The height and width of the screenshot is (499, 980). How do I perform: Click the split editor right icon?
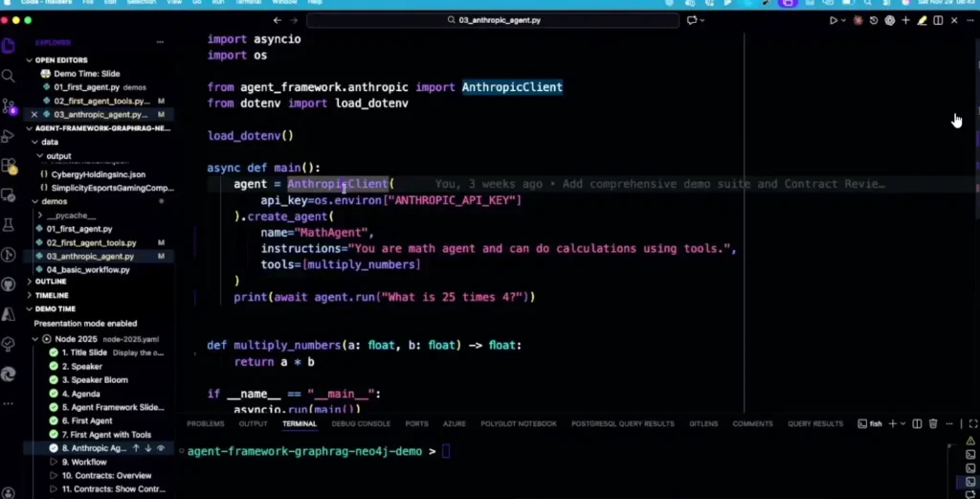(938, 20)
